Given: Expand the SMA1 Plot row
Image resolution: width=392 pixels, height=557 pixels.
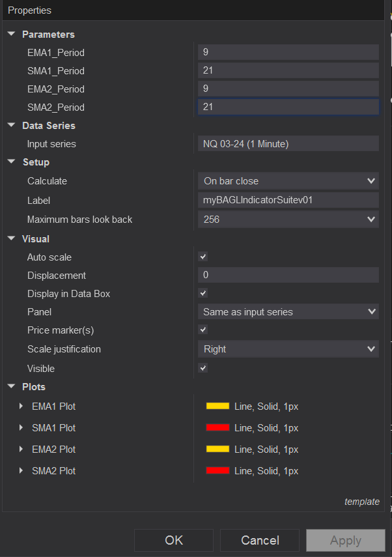Looking at the screenshot, I should 21,428.
